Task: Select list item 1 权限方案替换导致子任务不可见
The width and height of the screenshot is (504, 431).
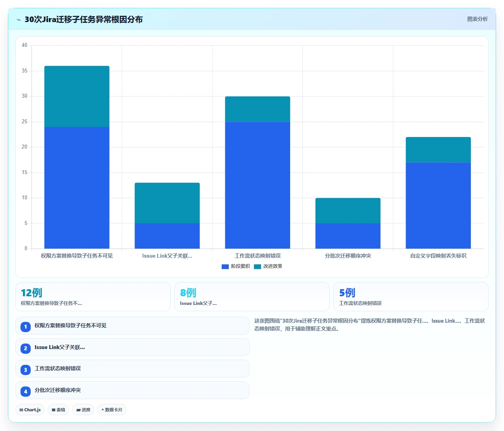Action: 132,326
